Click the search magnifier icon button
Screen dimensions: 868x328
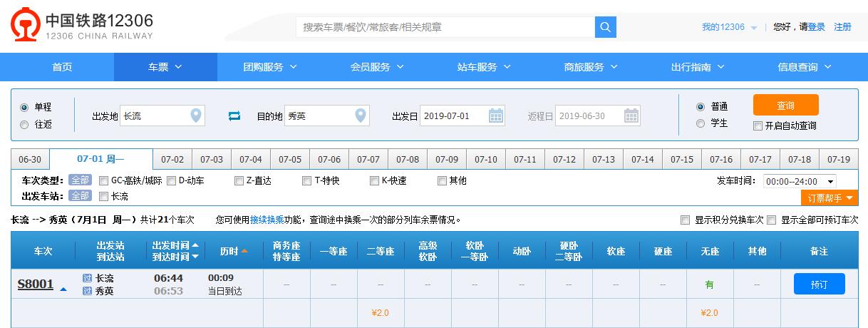click(605, 27)
